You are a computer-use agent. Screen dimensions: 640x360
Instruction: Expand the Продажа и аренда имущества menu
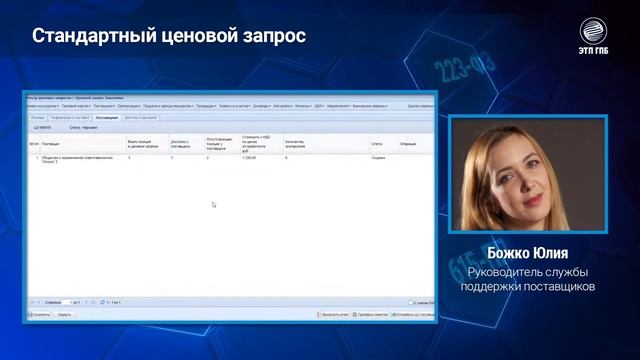168,106
